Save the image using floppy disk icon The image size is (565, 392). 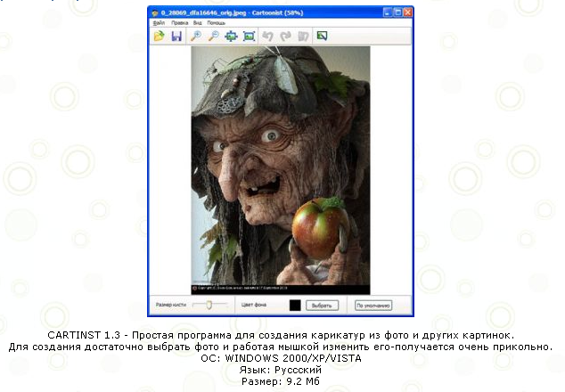(x=176, y=36)
